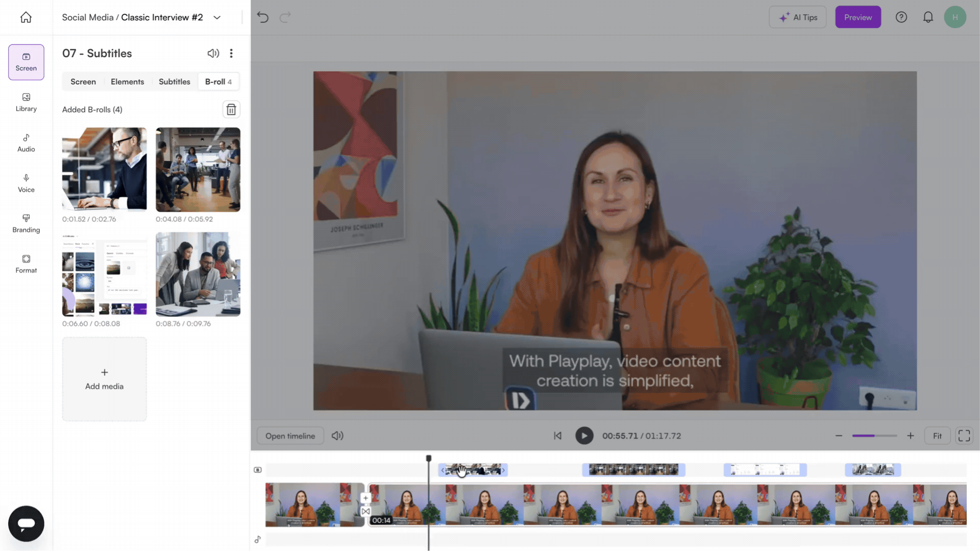The width and height of the screenshot is (980, 551).
Task: Select the B-roll thumbnail at 0:04.08 / 0:05.92
Action: click(198, 169)
